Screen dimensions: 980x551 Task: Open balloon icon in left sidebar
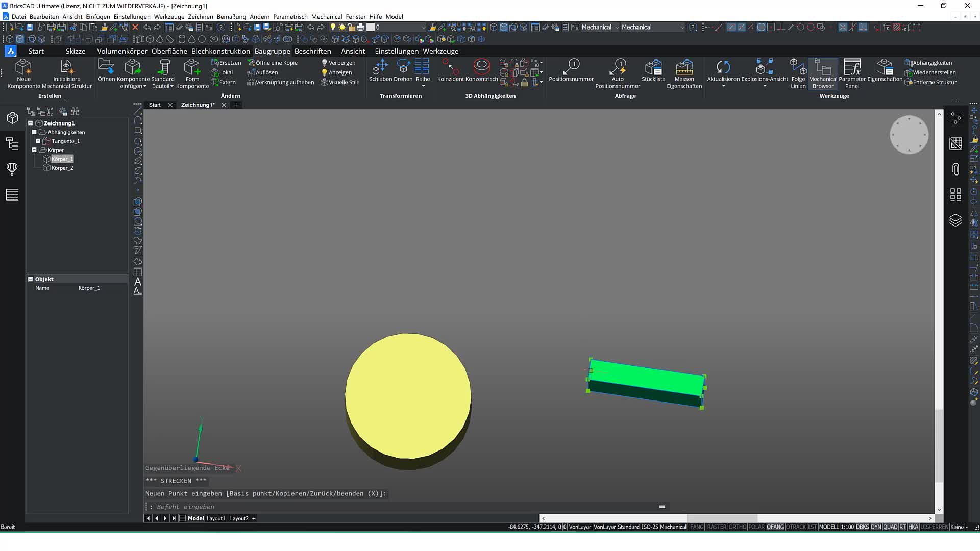[x=12, y=169]
